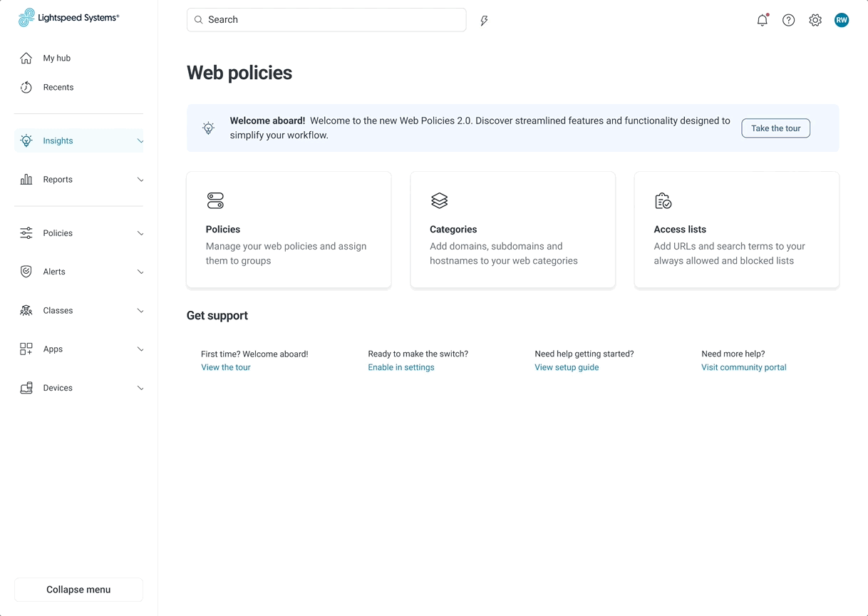Viewport: 868px width, 616px height.
Task: Click the Web policies heading
Action: tap(239, 73)
